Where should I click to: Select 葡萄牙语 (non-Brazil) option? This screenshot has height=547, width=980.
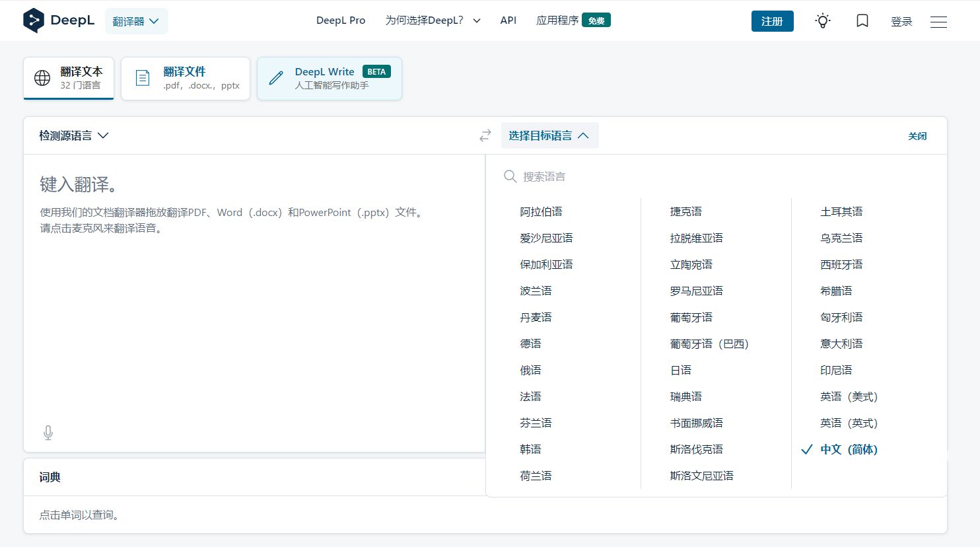point(691,317)
